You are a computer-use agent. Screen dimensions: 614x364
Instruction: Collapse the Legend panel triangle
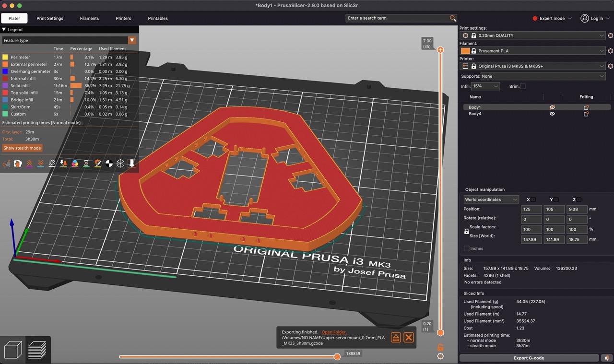(4, 30)
